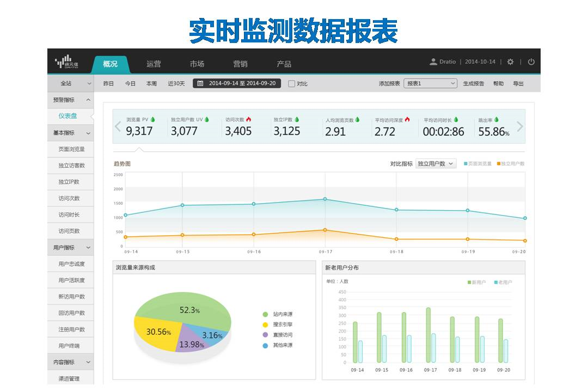588x392 pixels.
Task: Toggle 站内来源 pie legend entry
Action: 278,314
